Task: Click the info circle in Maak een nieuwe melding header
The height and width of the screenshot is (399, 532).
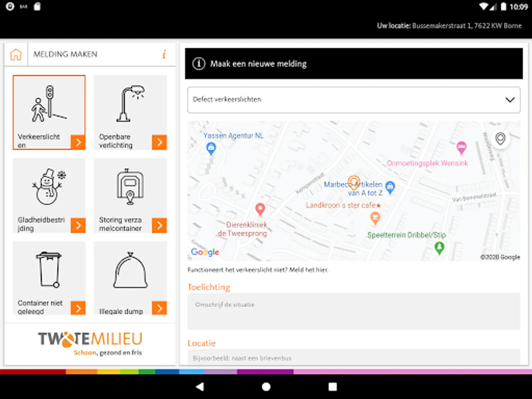Action: pyautogui.click(x=199, y=64)
